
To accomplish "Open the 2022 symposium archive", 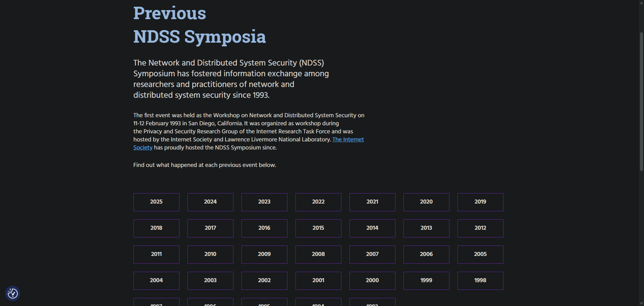I will [x=318, y=202].
